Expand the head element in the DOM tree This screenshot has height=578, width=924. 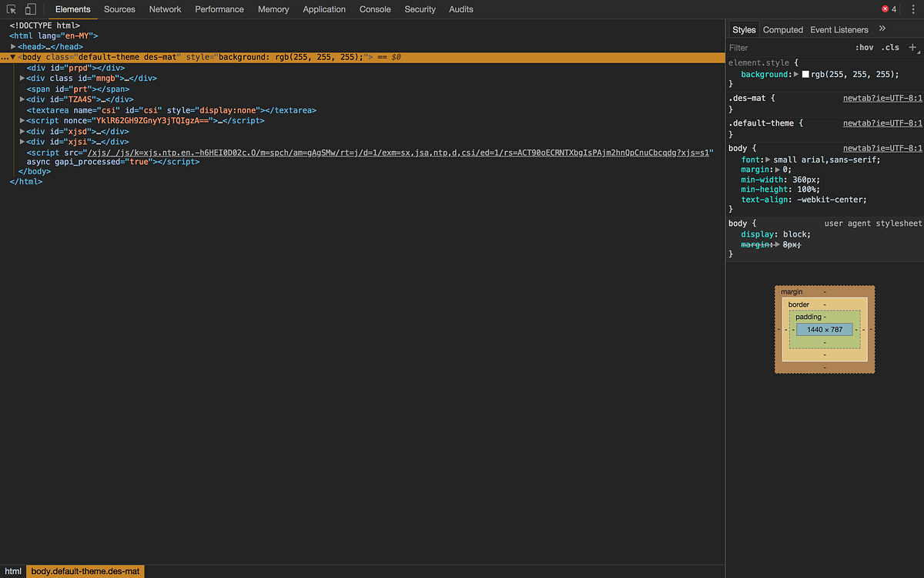tap(13, 46)
